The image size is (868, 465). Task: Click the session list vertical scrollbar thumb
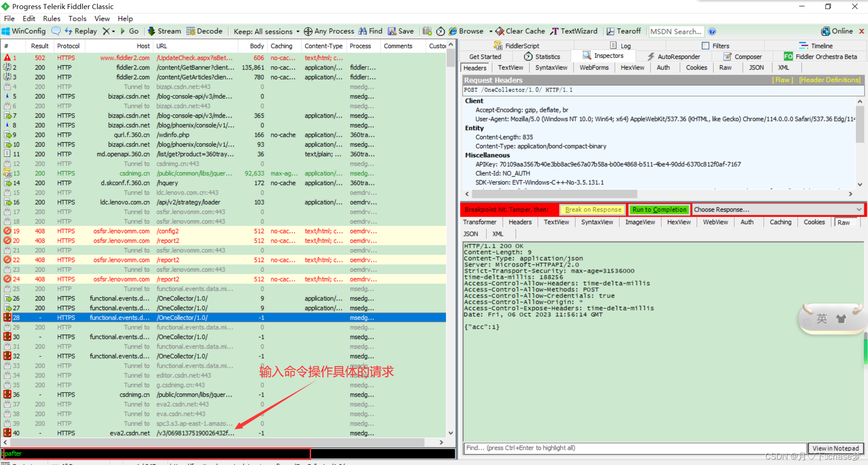pyautogui.click(x=451, y=58)
